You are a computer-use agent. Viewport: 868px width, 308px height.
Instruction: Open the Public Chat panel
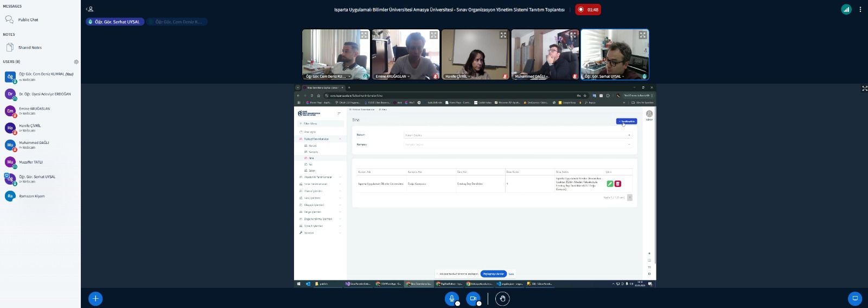(40, 20)
